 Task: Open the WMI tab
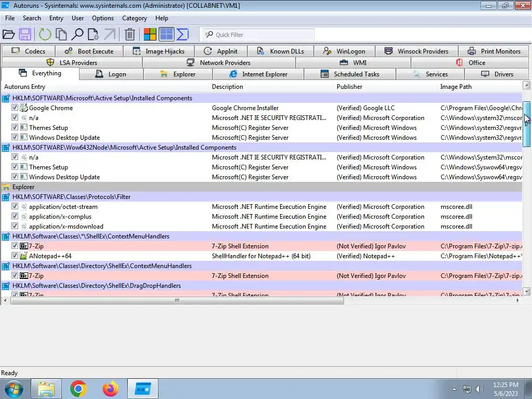(353, 63)
